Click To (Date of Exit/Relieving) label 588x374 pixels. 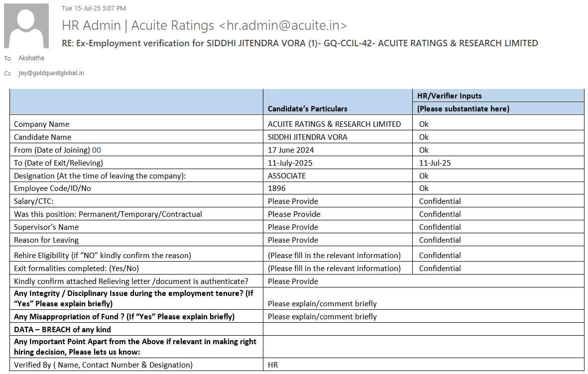58,163
